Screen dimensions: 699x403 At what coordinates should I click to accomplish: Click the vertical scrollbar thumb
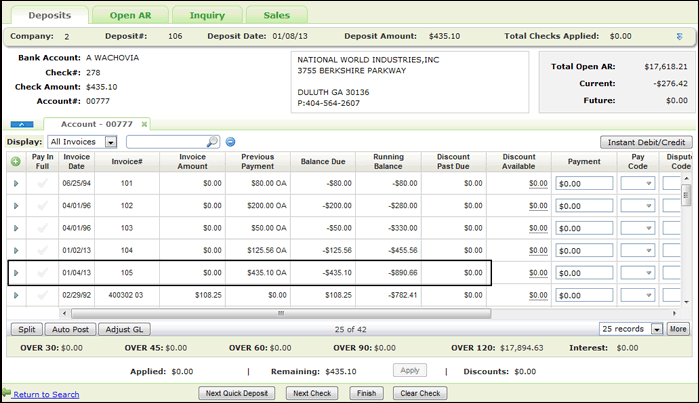click(x=686, y=195)
